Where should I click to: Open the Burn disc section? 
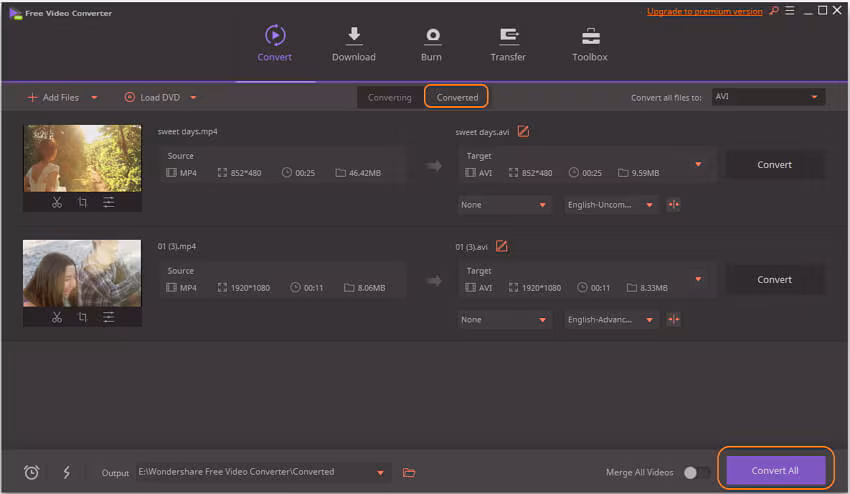(x=432, y=44)
